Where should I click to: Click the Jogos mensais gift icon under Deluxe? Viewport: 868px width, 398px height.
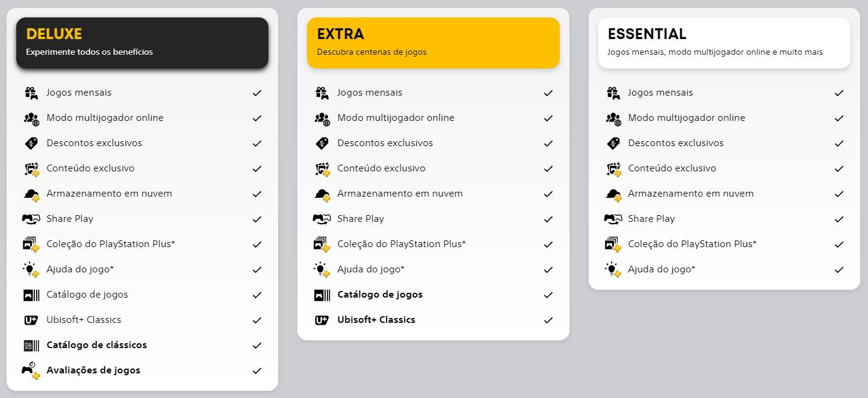(31, 93)
